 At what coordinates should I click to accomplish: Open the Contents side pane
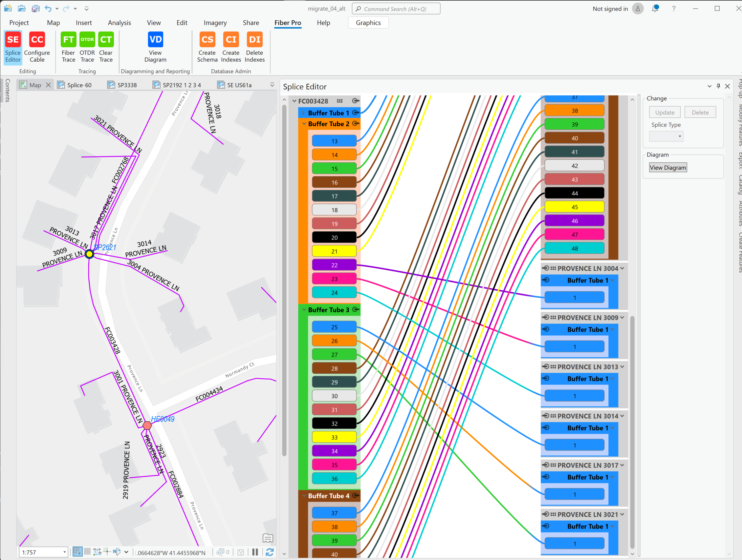pos(7,91)
